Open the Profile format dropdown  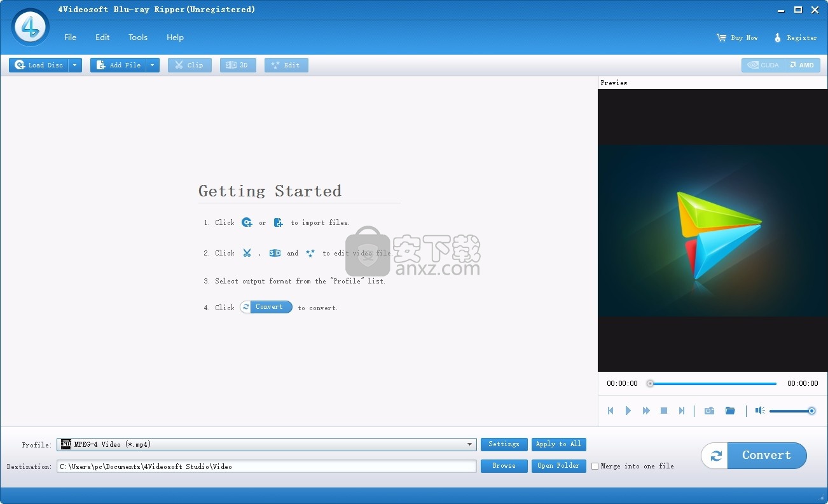click(266, 444)
